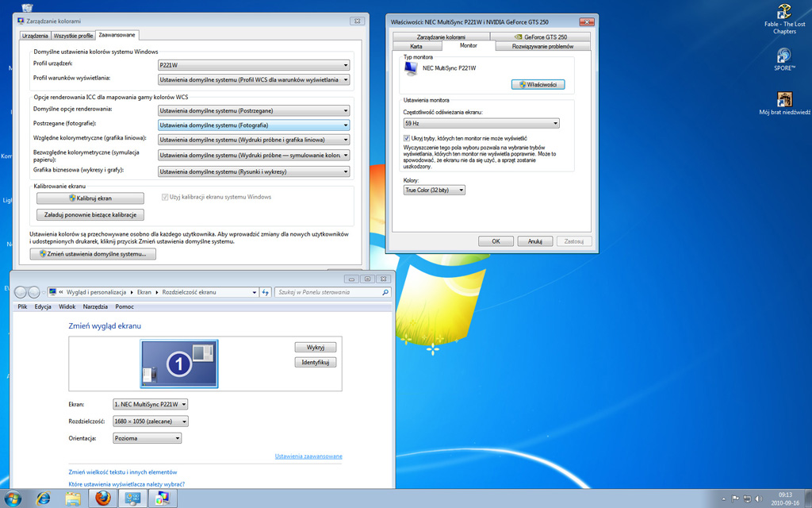Open the Grafika biznesowa dropdown
This screenshot has width=812, height=508.
coord(254,171)
